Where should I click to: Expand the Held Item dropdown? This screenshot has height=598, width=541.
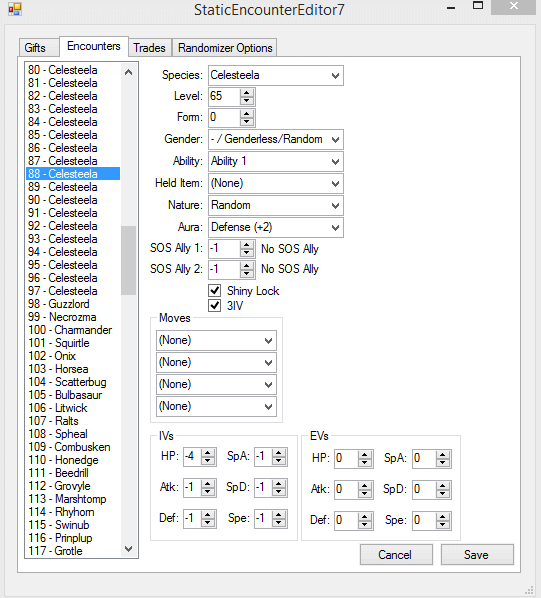(335, 184)
